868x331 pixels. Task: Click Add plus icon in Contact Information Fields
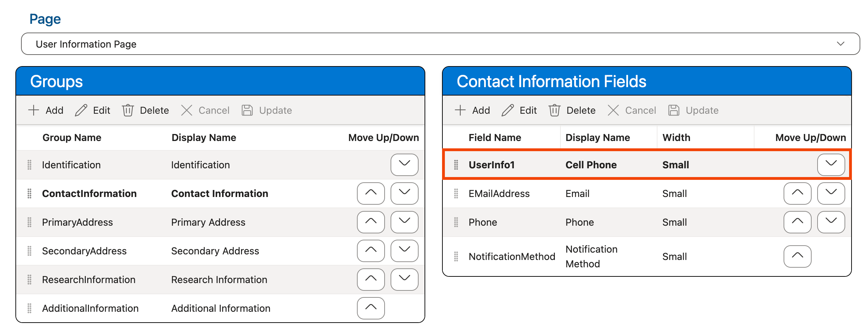(460, 110)
